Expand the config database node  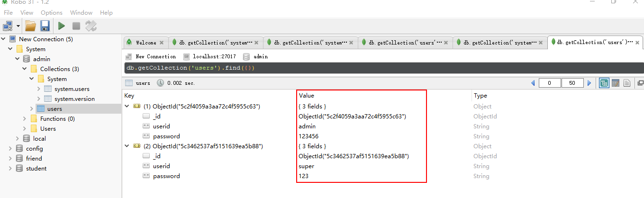pyautogui.click(x=10, y=148)
